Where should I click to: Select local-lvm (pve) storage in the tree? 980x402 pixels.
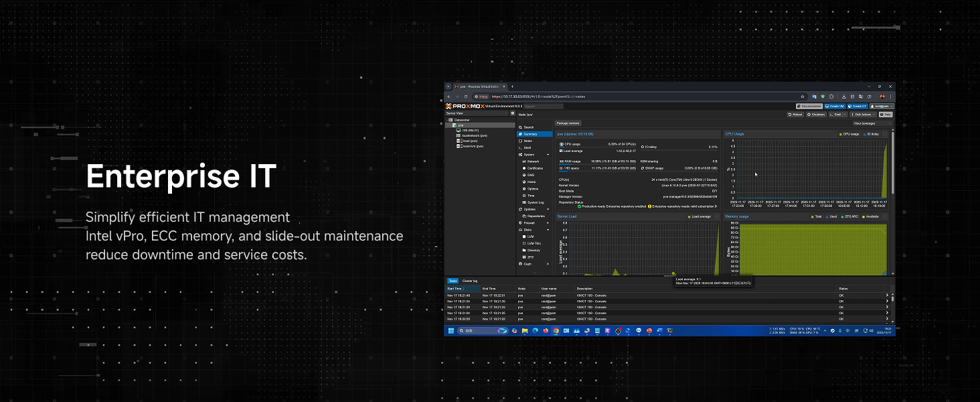[x=470, y=146]
